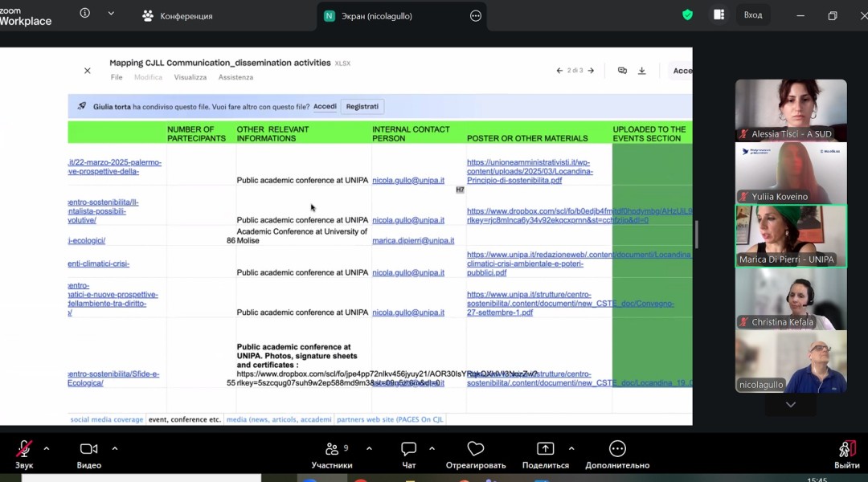The image size is (868, 482).
Task: Click the green encryption shield icon
Action: click(687, 15)
